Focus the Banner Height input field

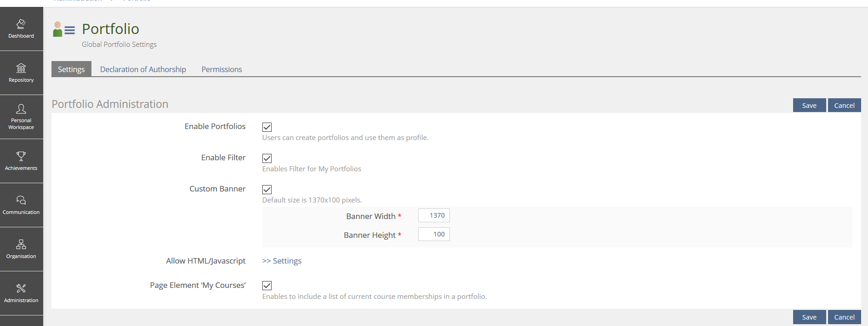click(x=434, y=234)
